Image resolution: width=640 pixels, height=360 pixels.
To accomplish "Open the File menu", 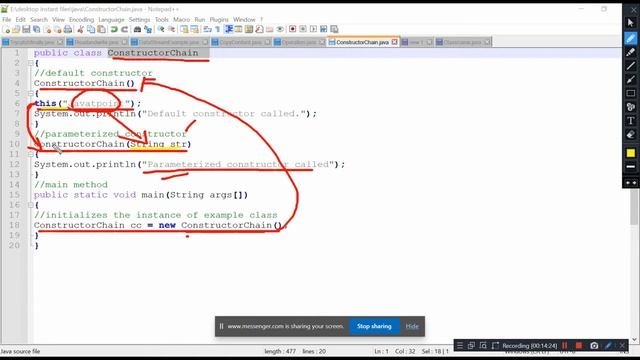I will (7, 20).
